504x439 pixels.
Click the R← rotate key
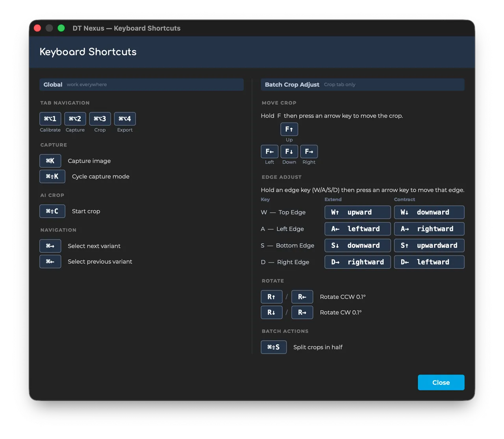[302, 297]
